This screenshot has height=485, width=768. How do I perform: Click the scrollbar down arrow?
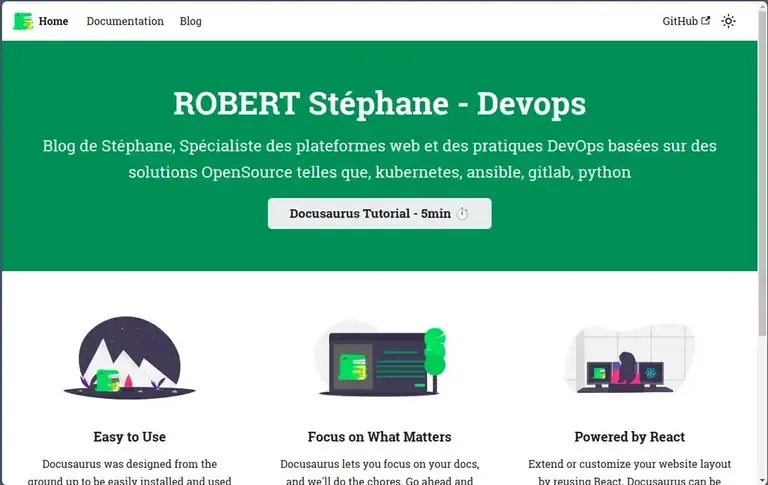pos(763,481)
